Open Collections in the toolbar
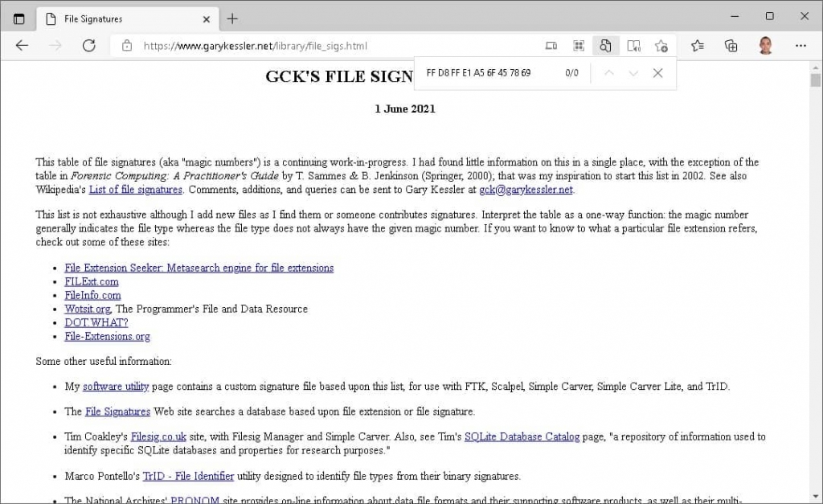The image size is (823, 504). [x=730, y=46]
